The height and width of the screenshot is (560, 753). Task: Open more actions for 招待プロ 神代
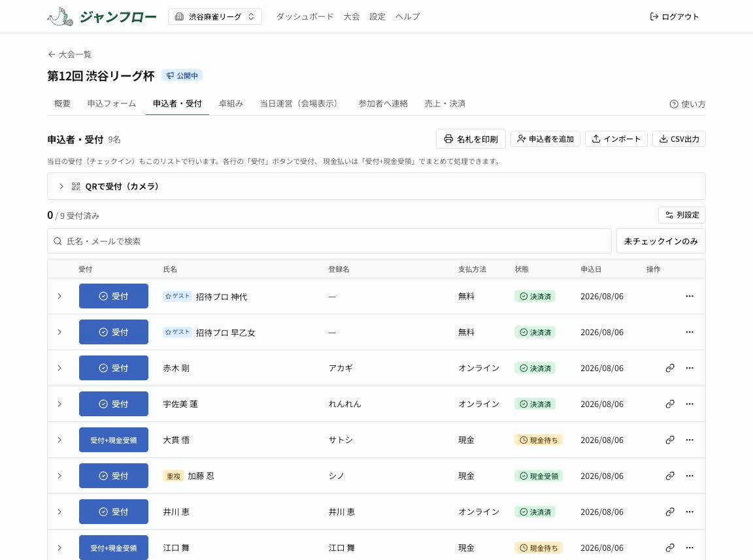690,296
